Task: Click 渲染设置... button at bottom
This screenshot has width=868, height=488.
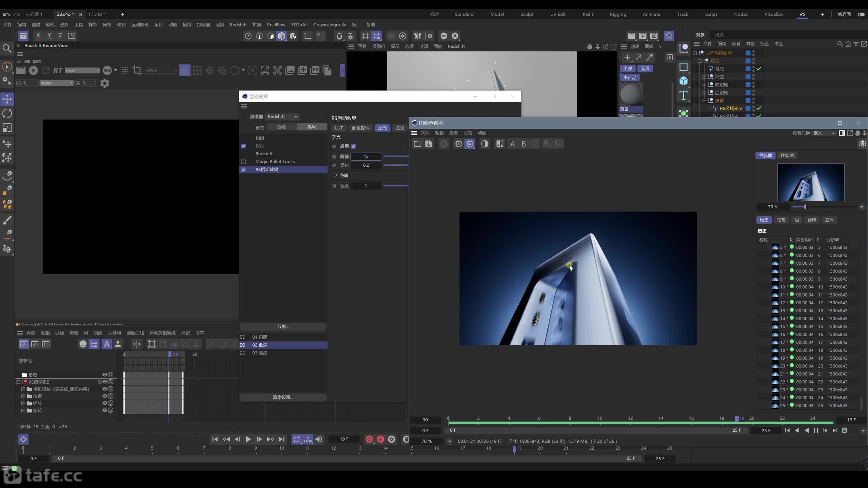Action: click(283, 397)
